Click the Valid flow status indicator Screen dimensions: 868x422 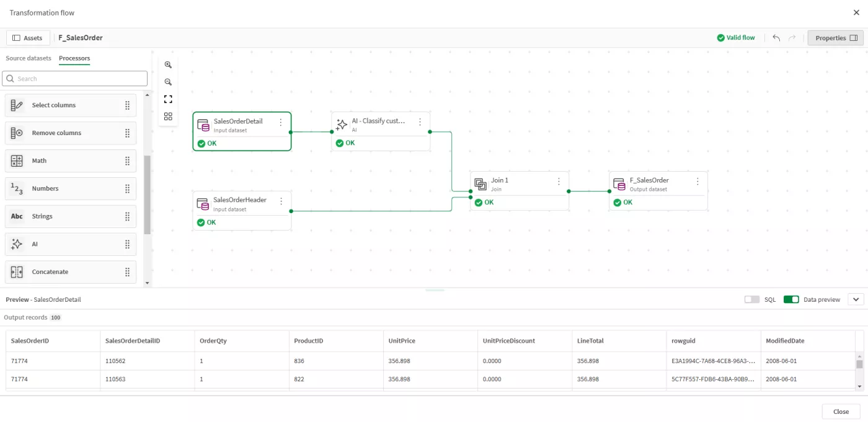click(735, 38)
